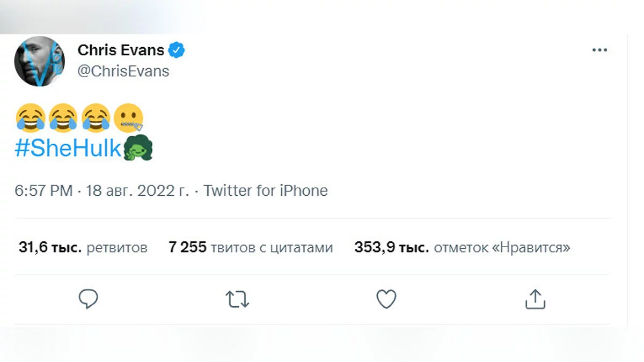
Task: Click the Twitter for iPhone source link
Action: (266, 190)
